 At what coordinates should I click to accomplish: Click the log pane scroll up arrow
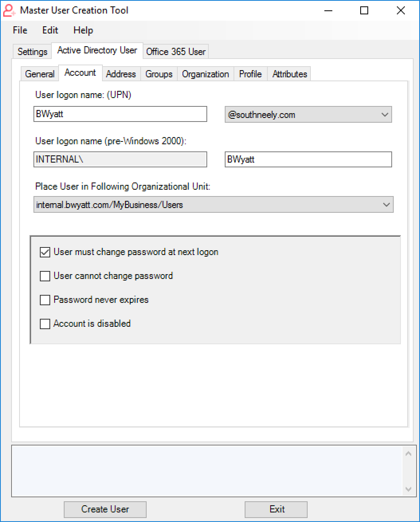click(408, 453)
